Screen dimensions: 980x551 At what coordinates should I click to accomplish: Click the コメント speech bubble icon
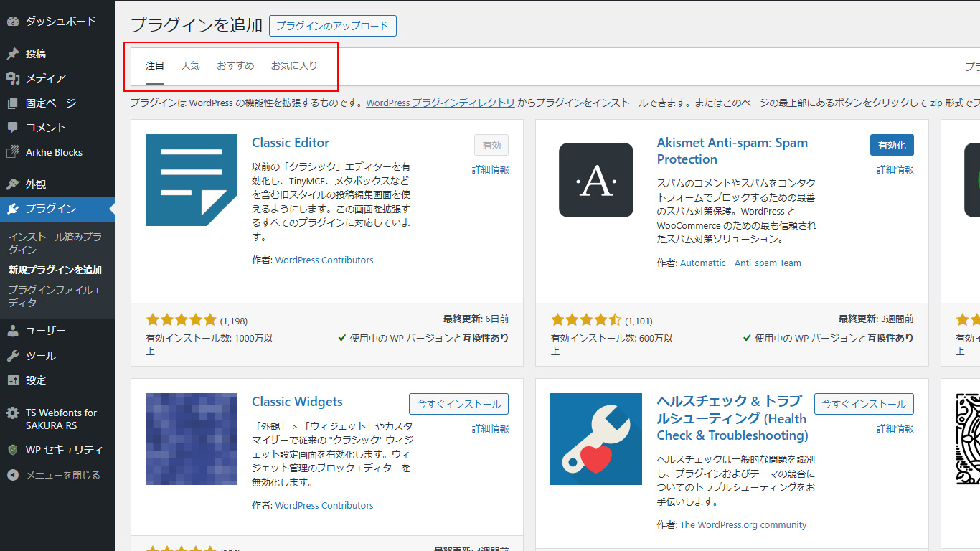click(13, 128)
